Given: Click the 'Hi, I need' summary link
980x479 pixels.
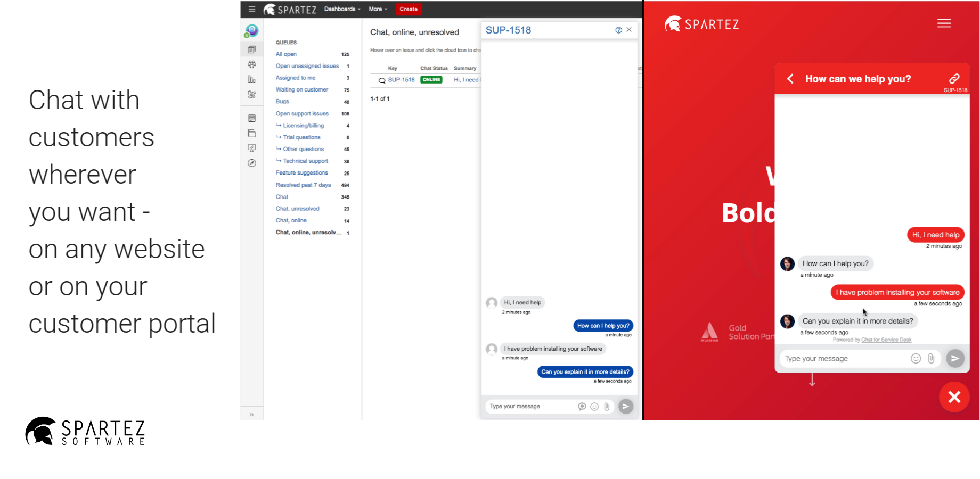Looking at the screenshot, I should pos(467,80).
